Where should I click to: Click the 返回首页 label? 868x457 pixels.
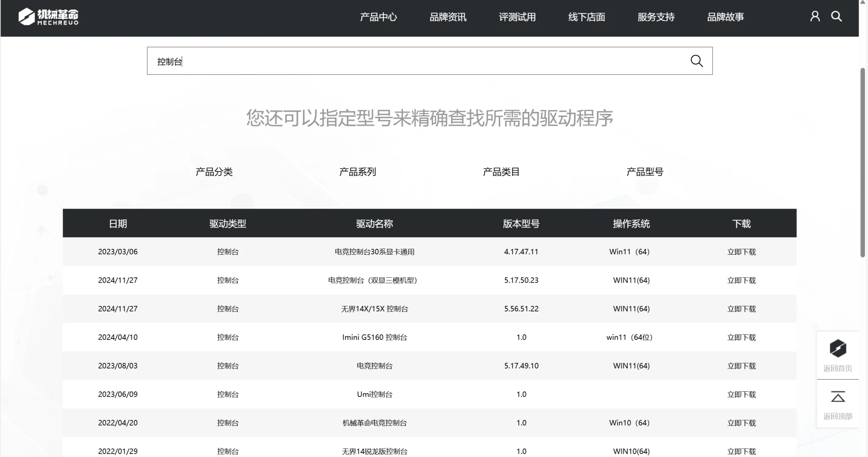tap(838, 368)
